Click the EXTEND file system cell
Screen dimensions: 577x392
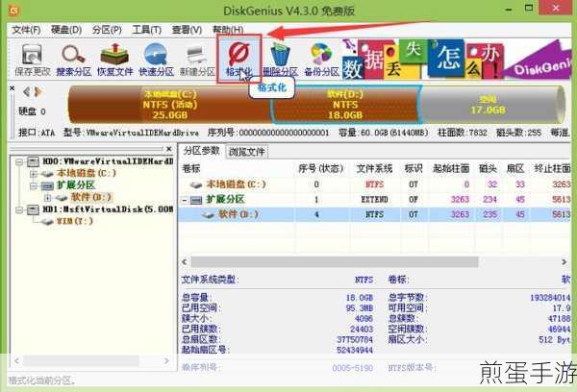point(375,200)
